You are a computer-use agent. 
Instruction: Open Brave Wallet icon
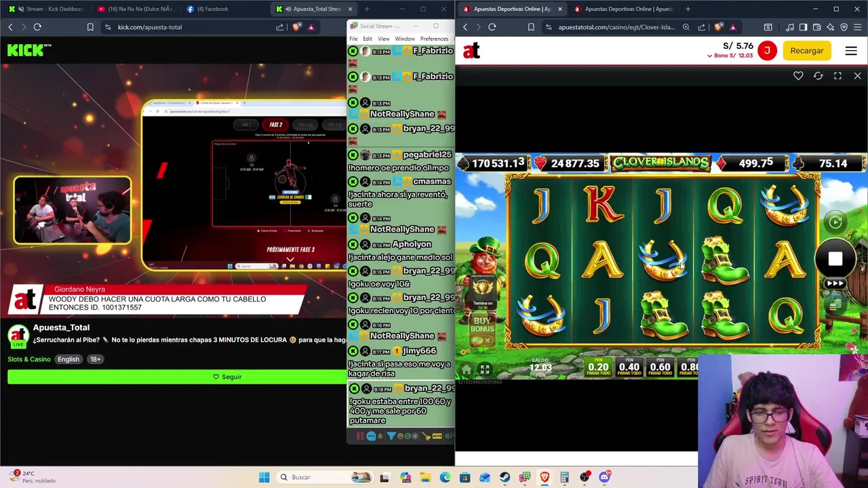[x=816, y=27]
